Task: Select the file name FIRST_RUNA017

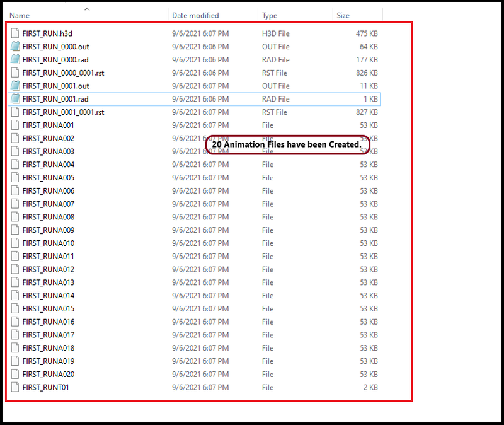Action: click(49, 335)
